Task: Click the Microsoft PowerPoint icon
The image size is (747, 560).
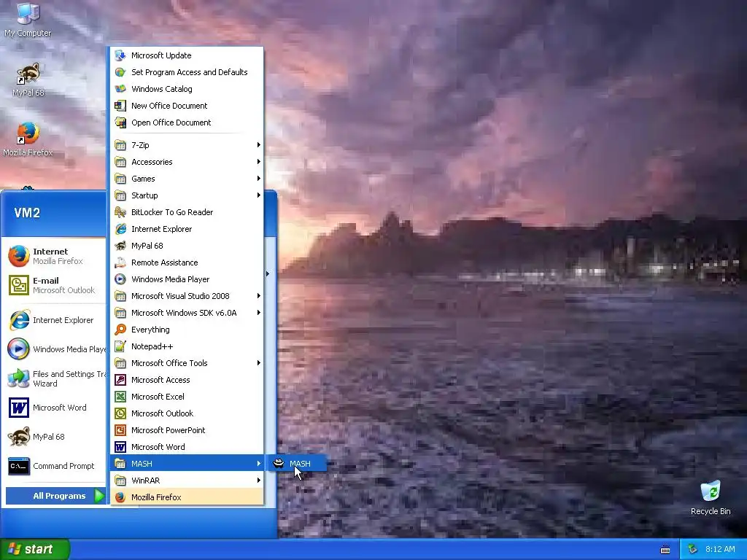Action: [x=120, y=430]
